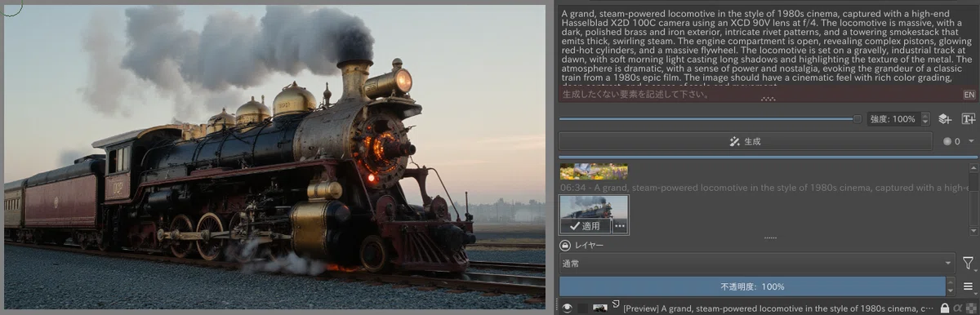The image size is (980, 315).
Task: Open the queue dropdown showing 0
Action: 959,141
